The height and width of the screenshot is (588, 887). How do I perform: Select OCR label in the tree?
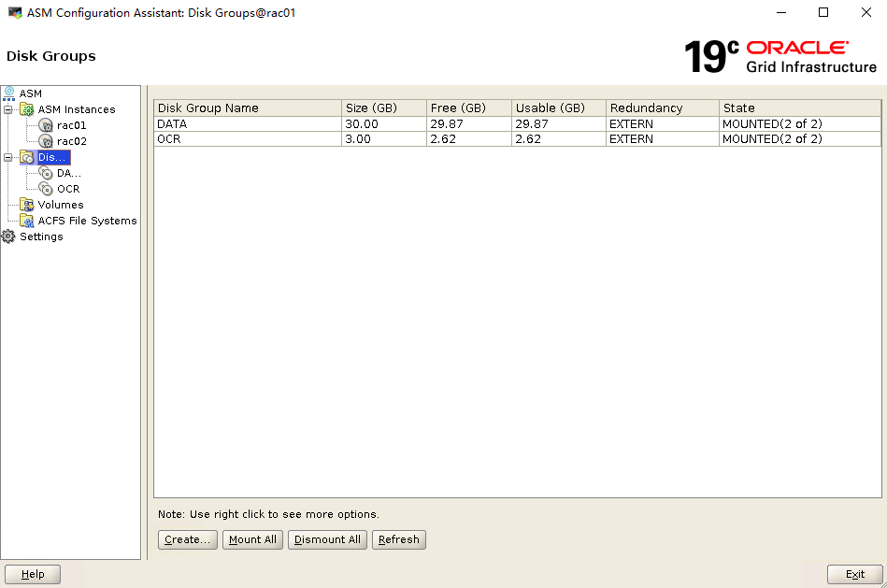68,189
